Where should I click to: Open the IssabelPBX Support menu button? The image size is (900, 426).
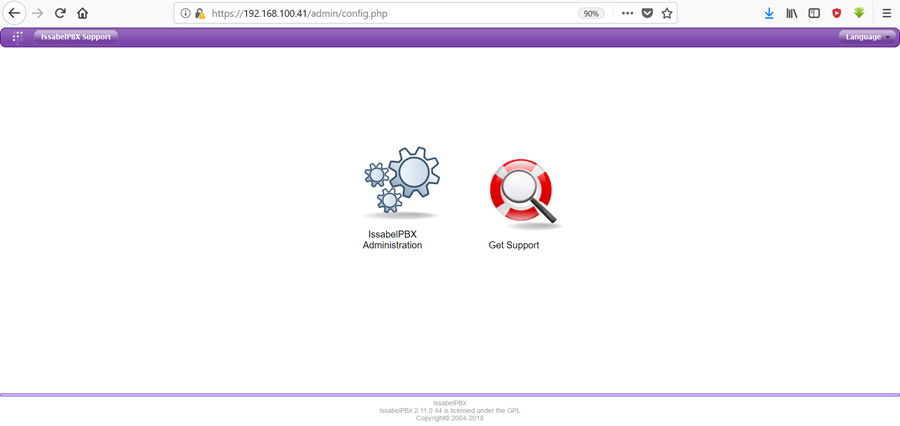(x=76, y=37)
